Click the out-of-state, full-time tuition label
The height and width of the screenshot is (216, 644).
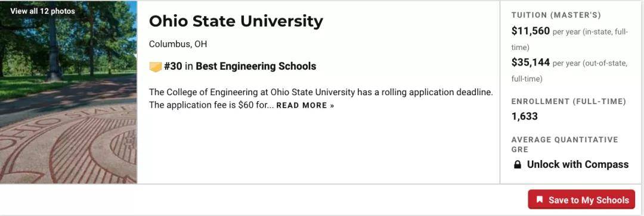pyautogui.click(x=569, y=71)
